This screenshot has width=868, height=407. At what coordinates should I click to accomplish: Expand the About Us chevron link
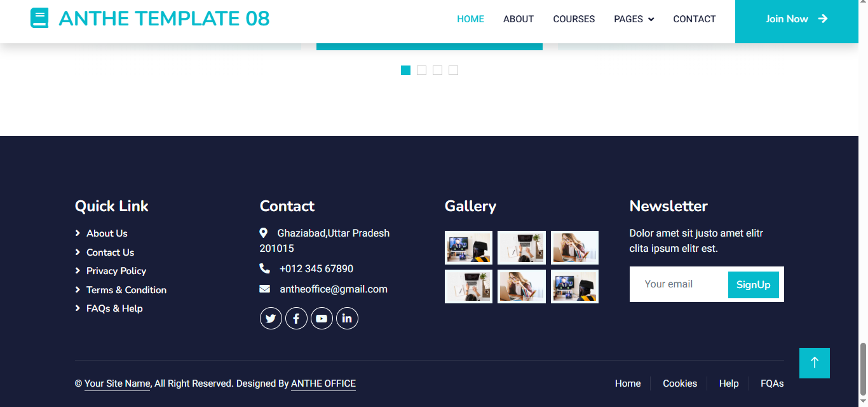(x=78, y=233)
